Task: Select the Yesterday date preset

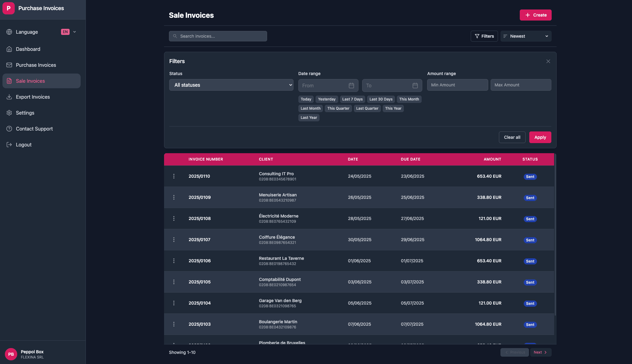Action: tap(327, 99)
